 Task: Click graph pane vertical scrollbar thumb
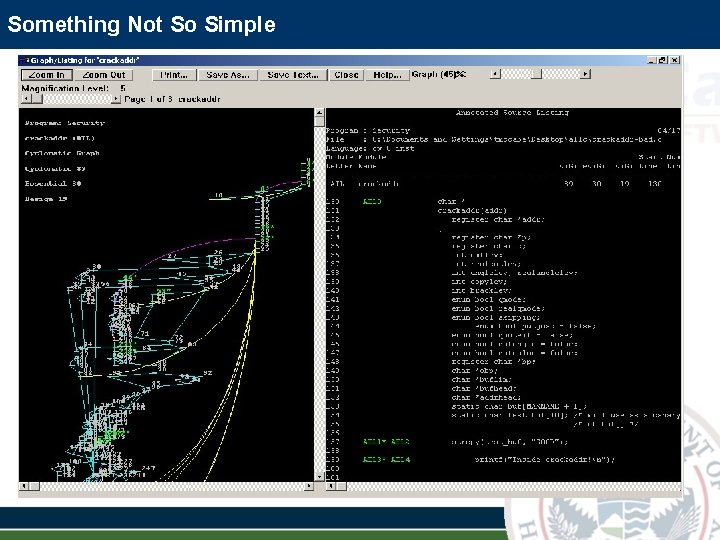point(320,122)
